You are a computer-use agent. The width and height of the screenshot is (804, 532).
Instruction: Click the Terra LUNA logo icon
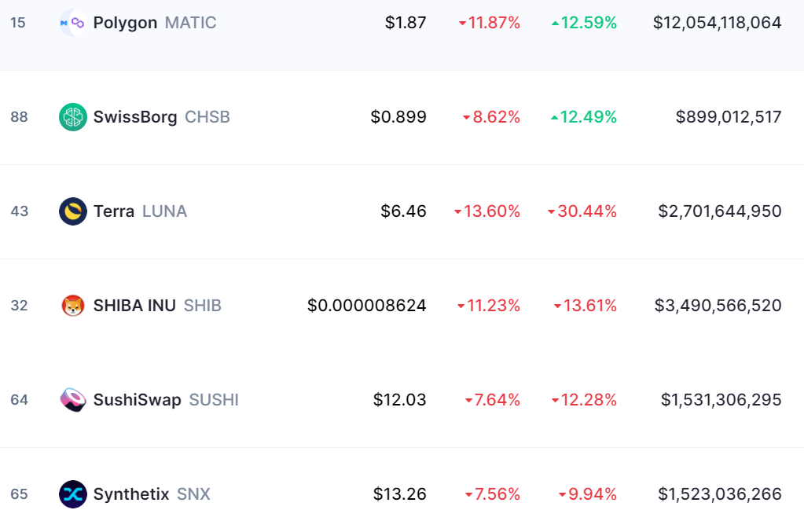tap(73, 211)
